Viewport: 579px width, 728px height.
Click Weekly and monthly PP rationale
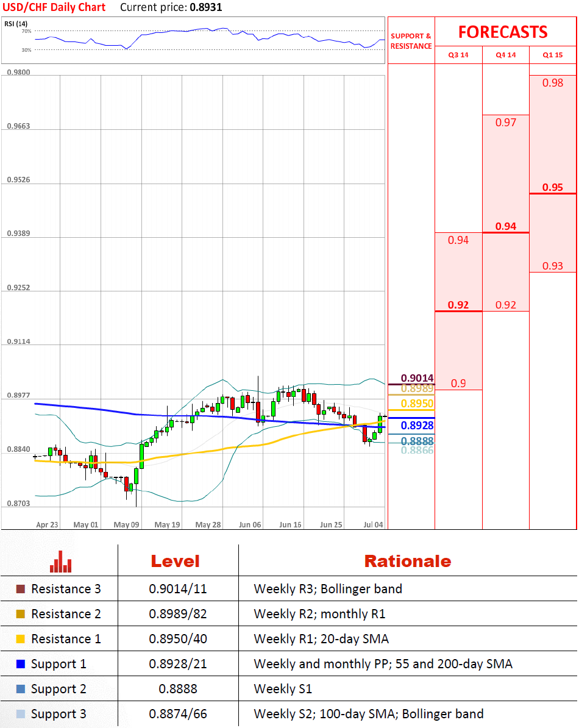tap(383, 664)
